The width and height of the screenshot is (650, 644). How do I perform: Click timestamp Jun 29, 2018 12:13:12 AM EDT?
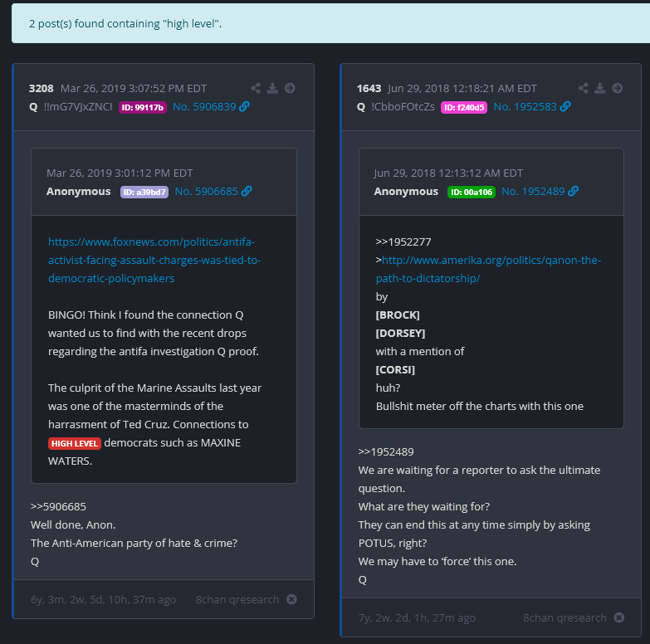(x=448, y=173)
